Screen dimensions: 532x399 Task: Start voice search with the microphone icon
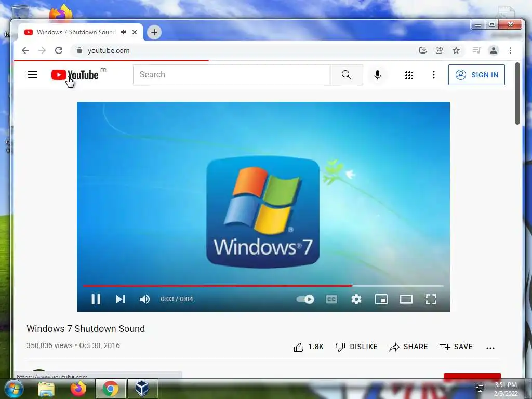pyautogui.click(x=377, y=75)
